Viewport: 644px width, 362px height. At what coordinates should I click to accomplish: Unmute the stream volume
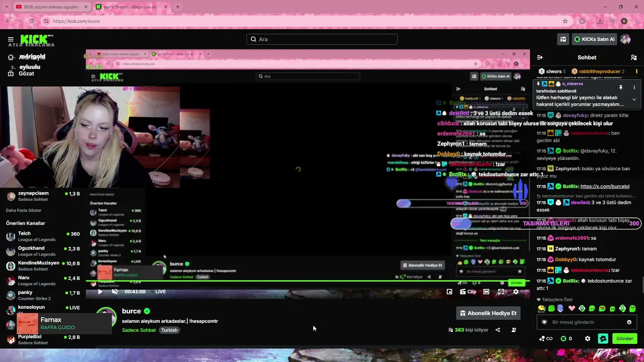click(115, 292)
